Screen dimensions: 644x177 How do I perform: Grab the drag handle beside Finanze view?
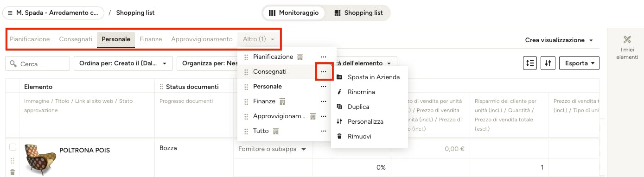click(246, 101)
